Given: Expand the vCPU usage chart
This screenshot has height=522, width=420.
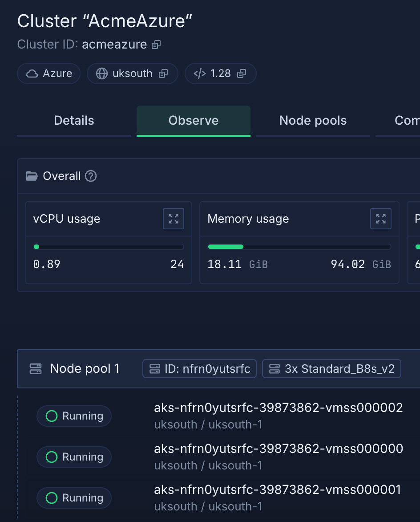Looking at the screenshot, I should [x=174, y=219].
